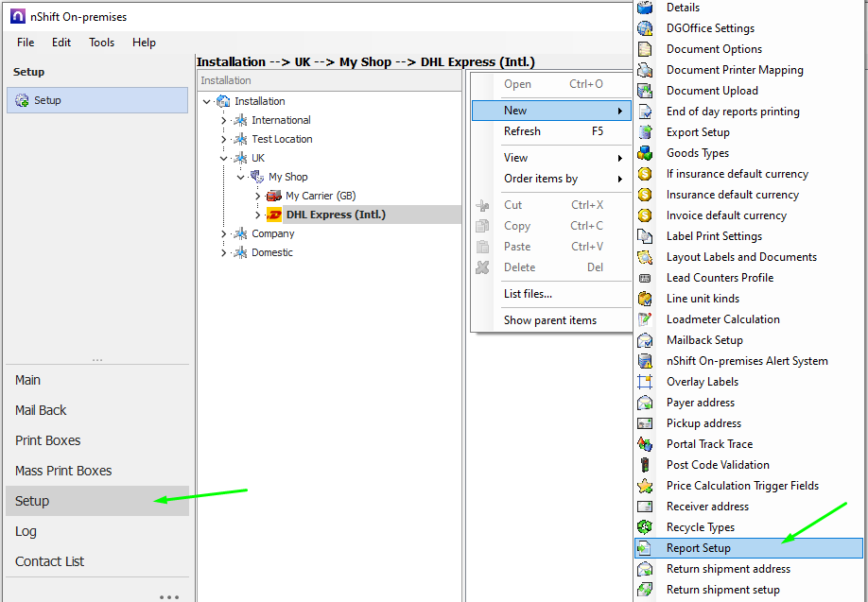This screenshot has height=602, width=868.
Task: Expand the My Carrier (GB) node
Action: tap(258, 196)
